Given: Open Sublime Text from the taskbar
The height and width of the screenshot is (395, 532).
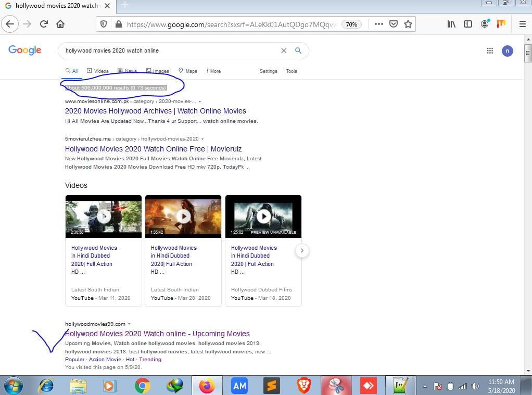Looking at the screenshot, I should point(271,386).
